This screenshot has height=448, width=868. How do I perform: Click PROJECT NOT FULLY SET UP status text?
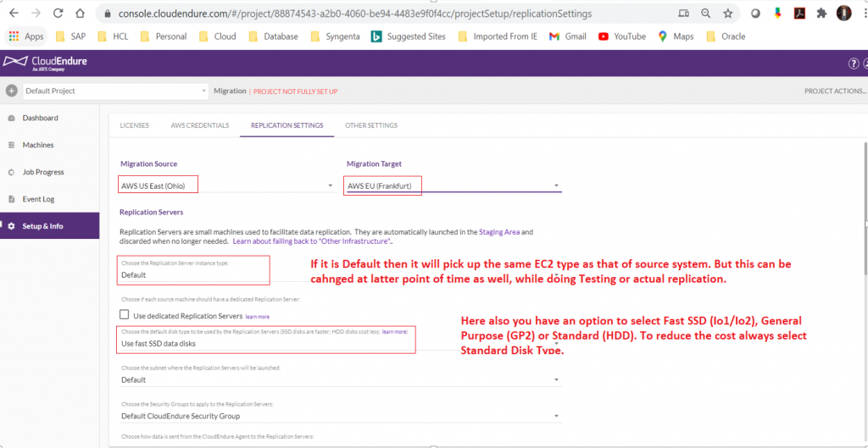296,91
